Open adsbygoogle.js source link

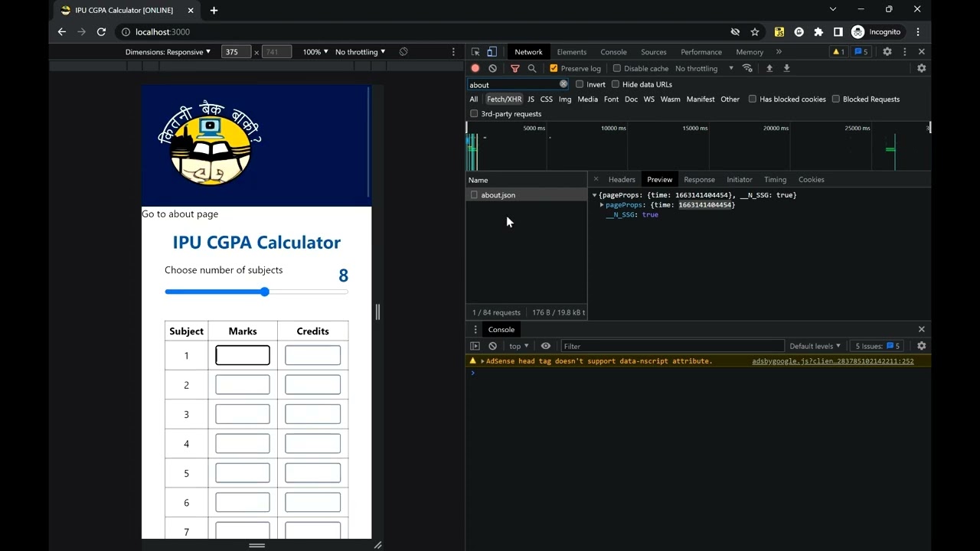(833, 361)
